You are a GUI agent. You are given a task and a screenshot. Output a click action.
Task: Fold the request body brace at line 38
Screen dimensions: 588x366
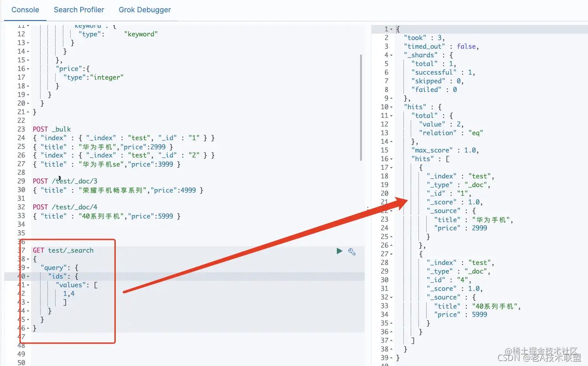[x=28, y=259]
